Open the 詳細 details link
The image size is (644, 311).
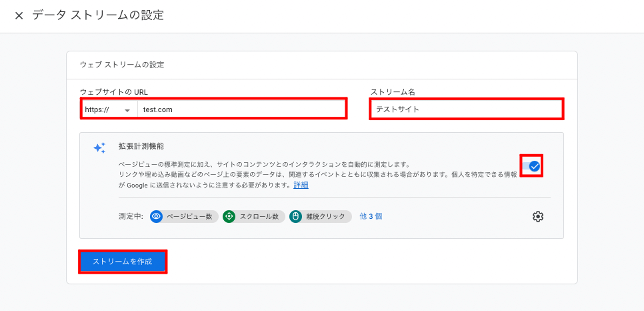click(x=301, y=185)
